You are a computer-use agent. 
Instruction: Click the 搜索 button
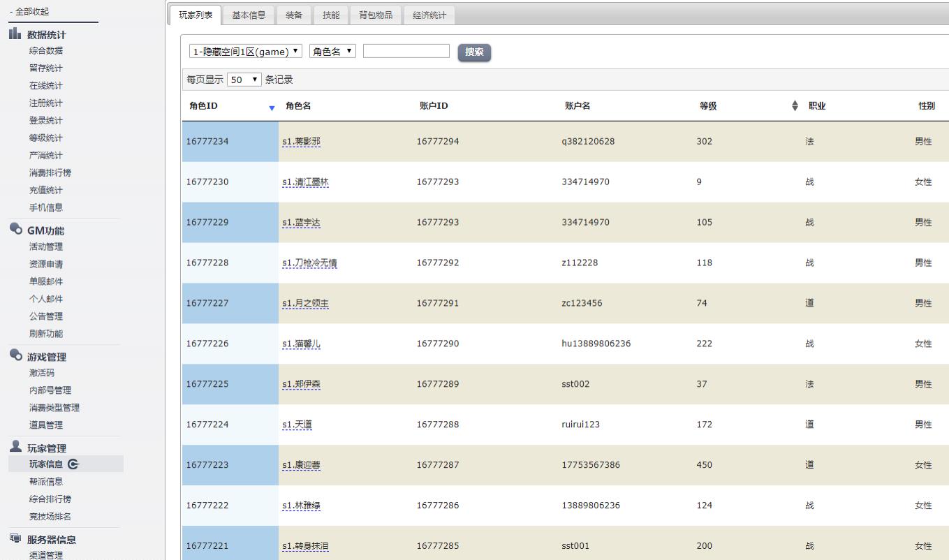(474, 52)
